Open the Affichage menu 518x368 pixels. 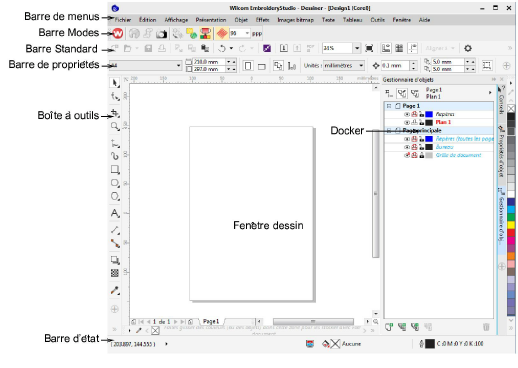(176, 20)
